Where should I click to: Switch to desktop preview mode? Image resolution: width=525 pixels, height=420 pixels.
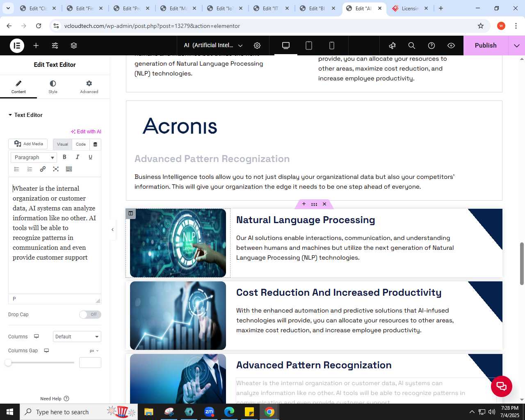coord(286,46)
